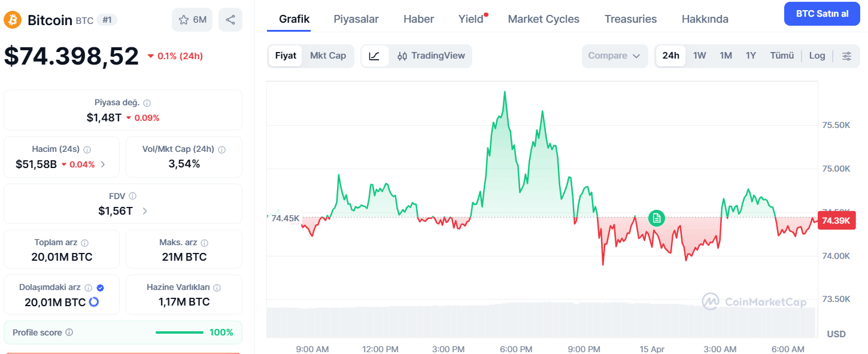The height and width of the screenshot is (354, 868).
Task: Click the Profile score progress bar
Action: 180,332
